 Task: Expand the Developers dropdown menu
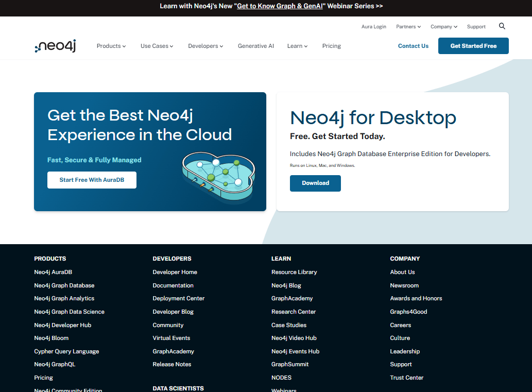click(x=205, y=46)
